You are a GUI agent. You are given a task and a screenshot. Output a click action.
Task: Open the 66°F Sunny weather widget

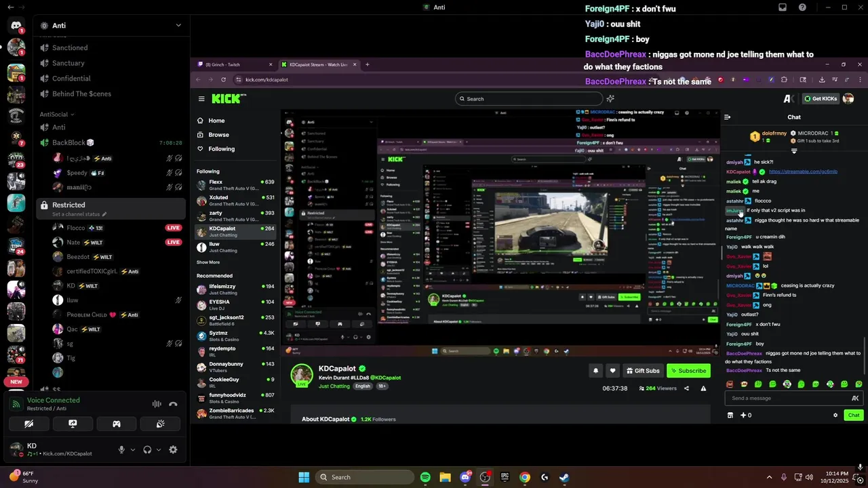pyautogui.click(x=24, y=476)
